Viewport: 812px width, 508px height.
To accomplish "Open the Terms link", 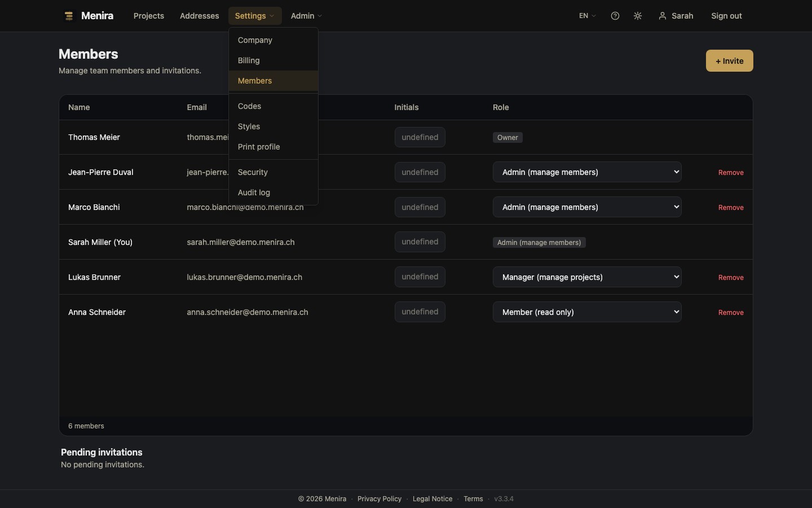I will tap(473, 499).
